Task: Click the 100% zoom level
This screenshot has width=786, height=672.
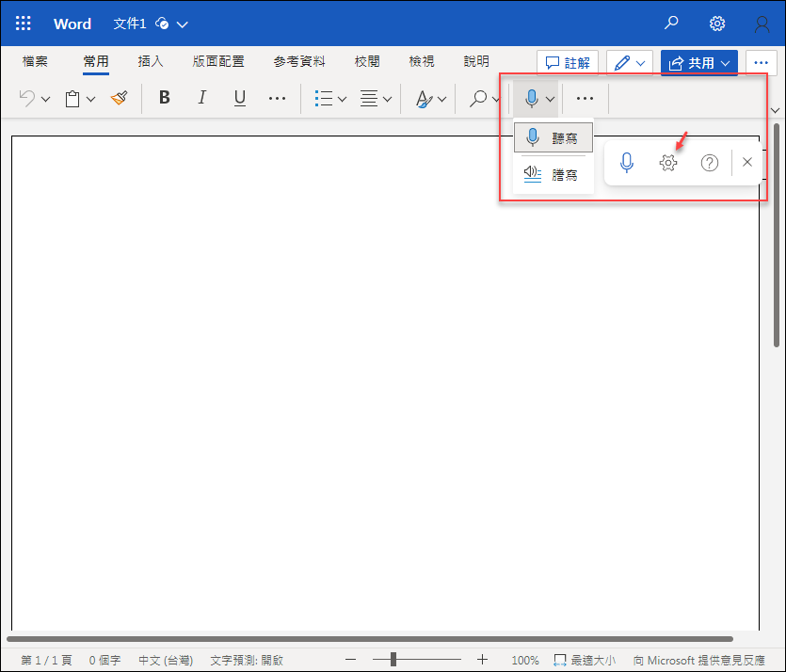Action: [x=525, y=660]
